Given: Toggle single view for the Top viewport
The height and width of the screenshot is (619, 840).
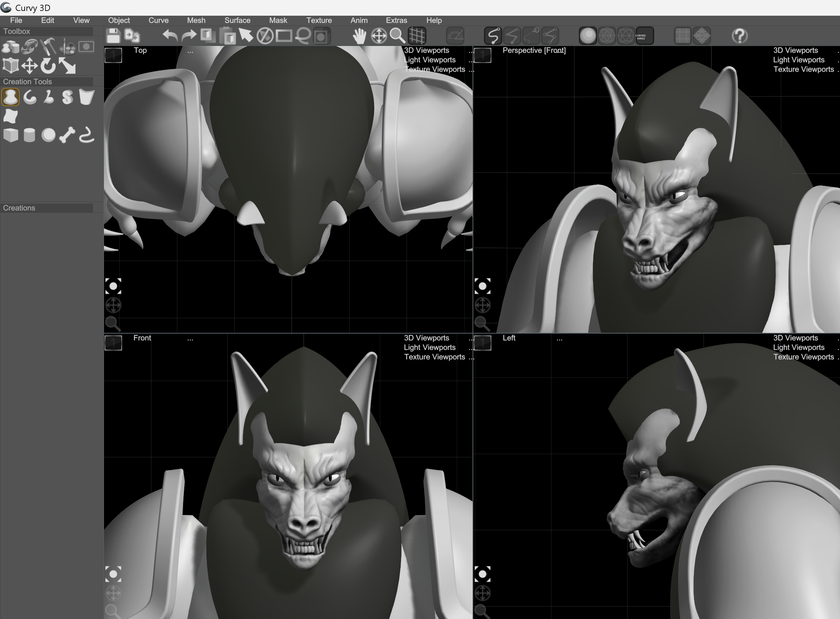Looking at the screenshot, I should pos(113,55).
